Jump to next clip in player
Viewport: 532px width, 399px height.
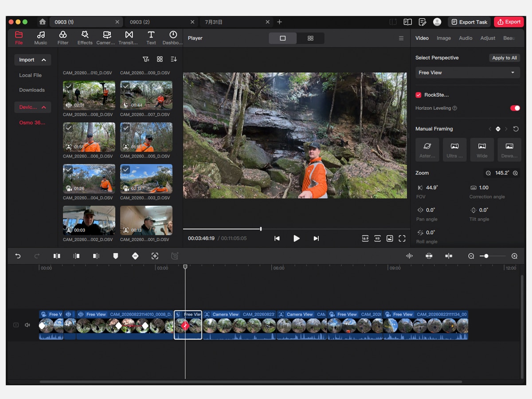pos(316,239)
